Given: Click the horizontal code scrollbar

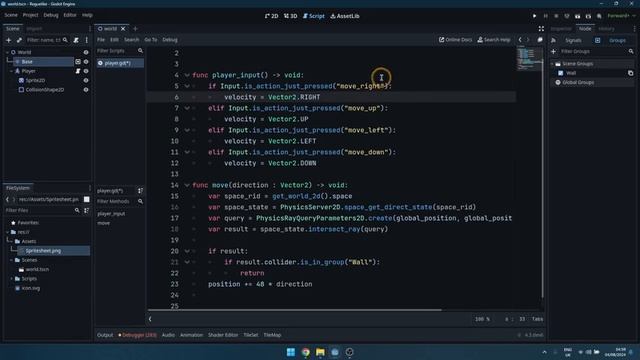Looking at the screenshot, I should coord(295,310).
